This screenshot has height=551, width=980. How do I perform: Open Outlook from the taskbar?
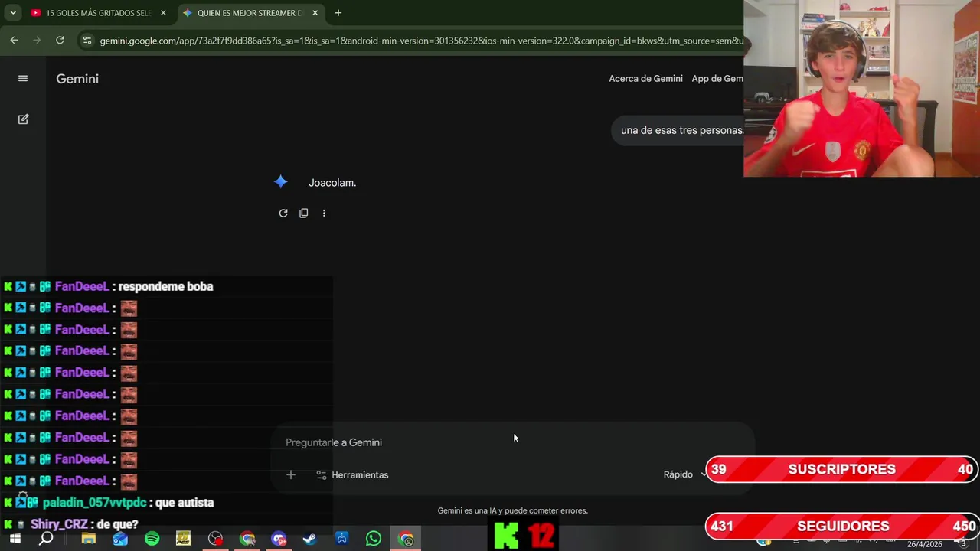120,539
